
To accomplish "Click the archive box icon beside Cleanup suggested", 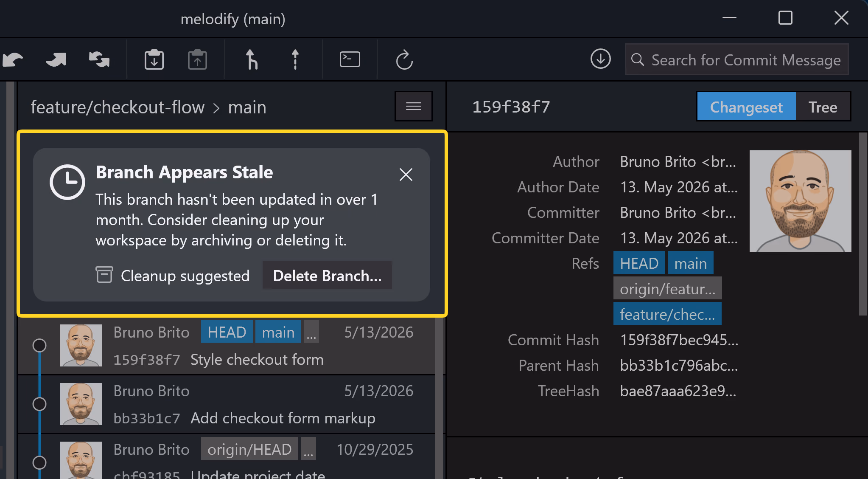I will point(104,275).
